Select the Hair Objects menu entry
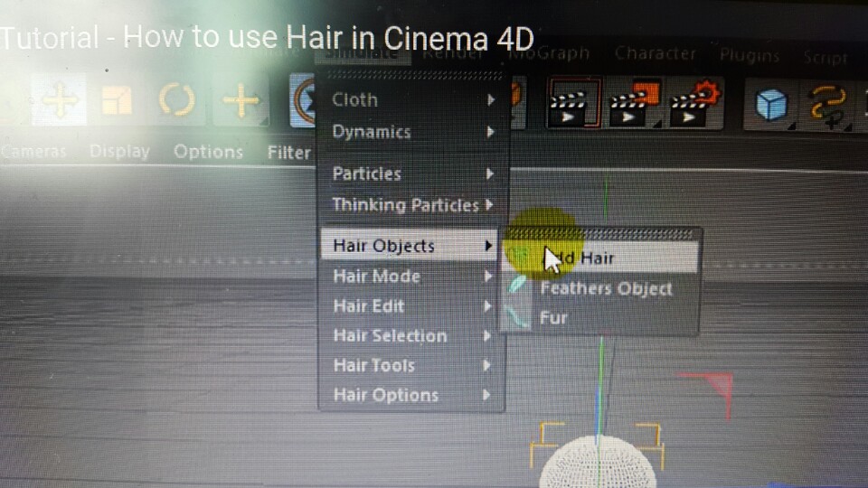The height and width of the screenshot is (488, 868). [x=410, y=245]
